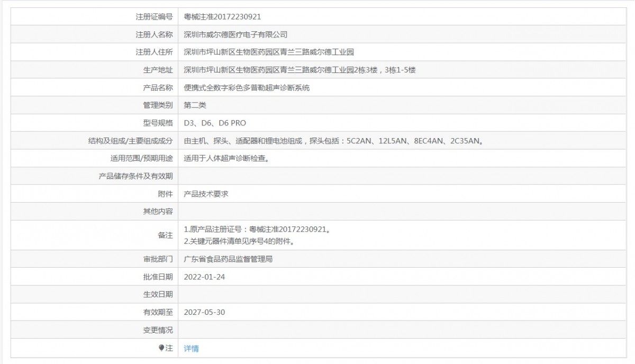This screenshot has width=635, height=364.
Task: Click the 注册人名称 label
Action: pyautogui.click(x=154, y=34)
